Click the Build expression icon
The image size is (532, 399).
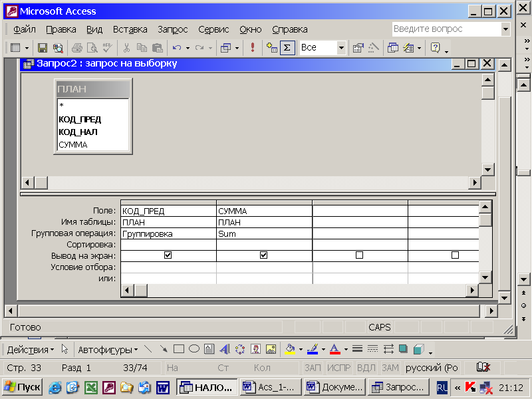[374, 48]
